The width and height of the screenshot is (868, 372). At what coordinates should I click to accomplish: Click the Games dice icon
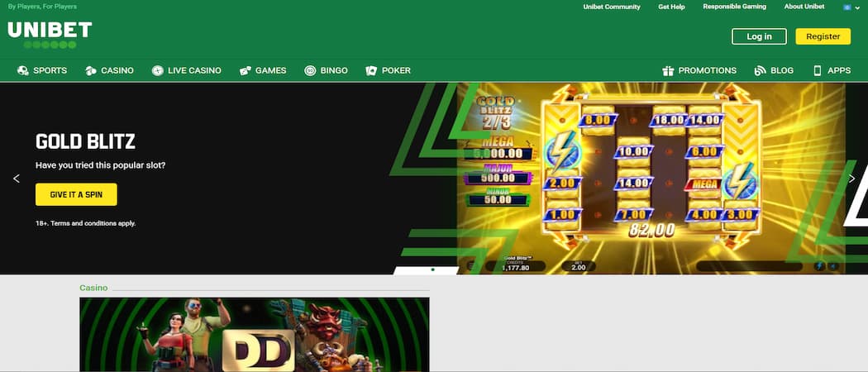(246, 71)
